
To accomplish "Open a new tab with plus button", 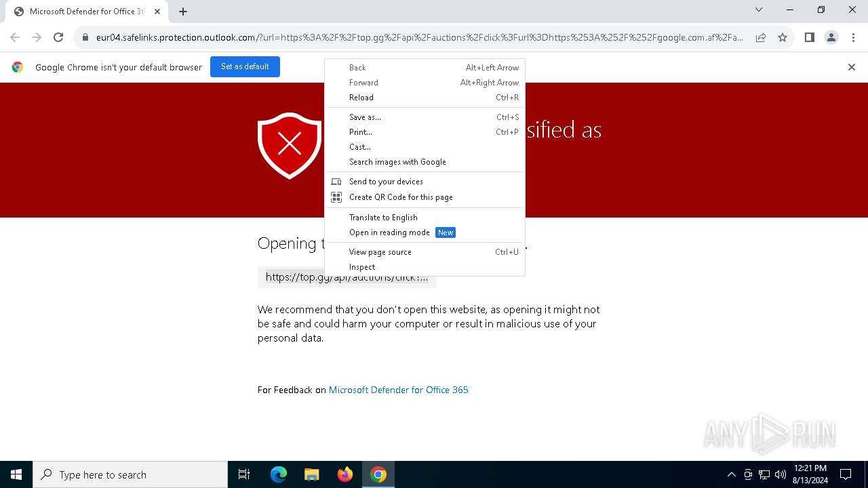I will point(183,12).
